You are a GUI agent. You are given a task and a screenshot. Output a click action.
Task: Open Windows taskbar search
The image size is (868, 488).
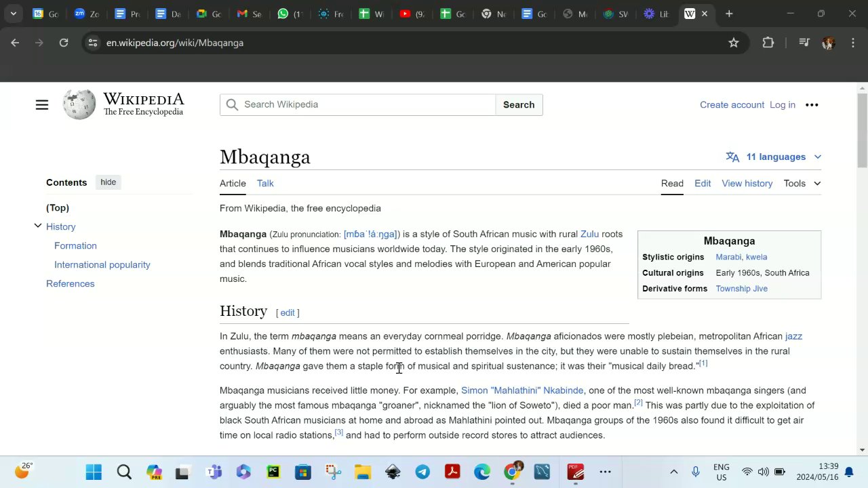pyautogui.click(x=124, y=472)
